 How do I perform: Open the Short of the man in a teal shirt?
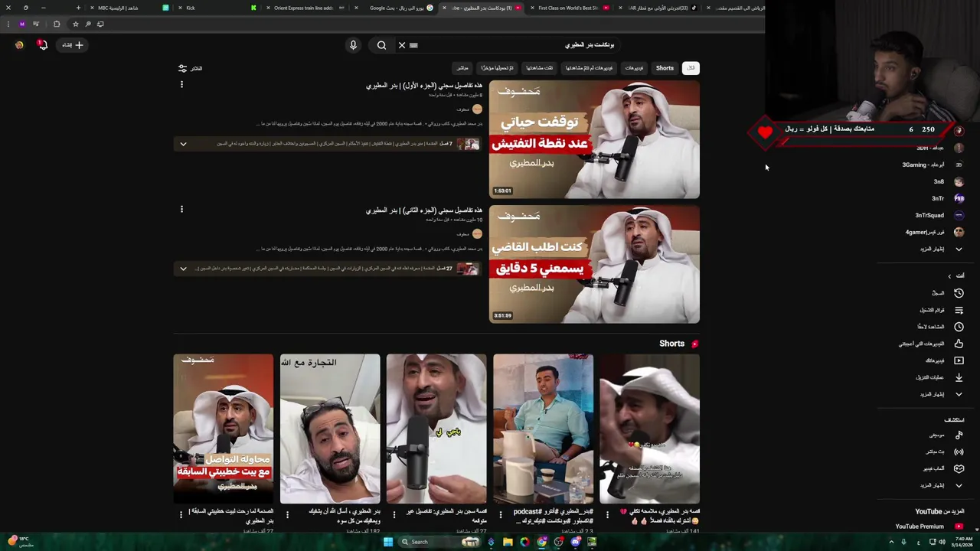click(543, 429)
